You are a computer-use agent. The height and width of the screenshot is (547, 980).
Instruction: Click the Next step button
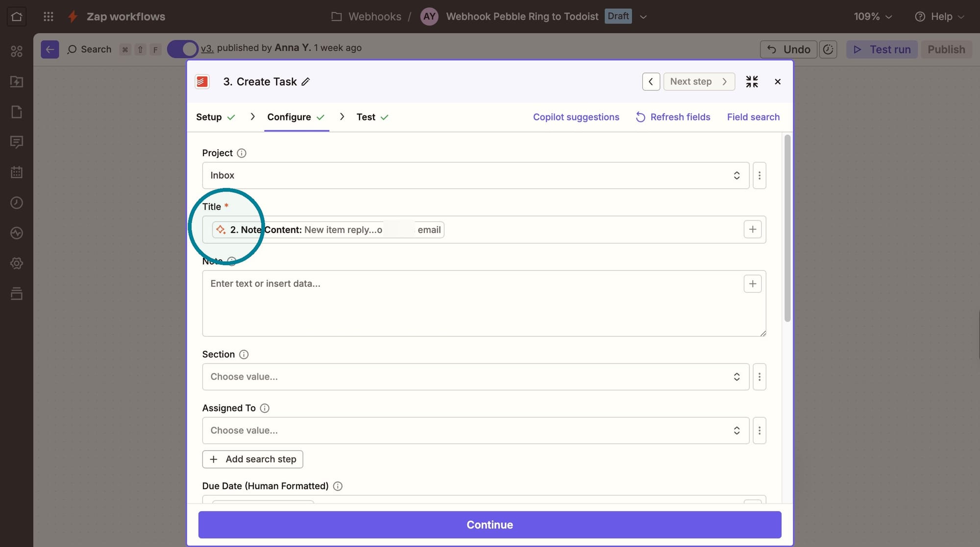click(699, 82)
